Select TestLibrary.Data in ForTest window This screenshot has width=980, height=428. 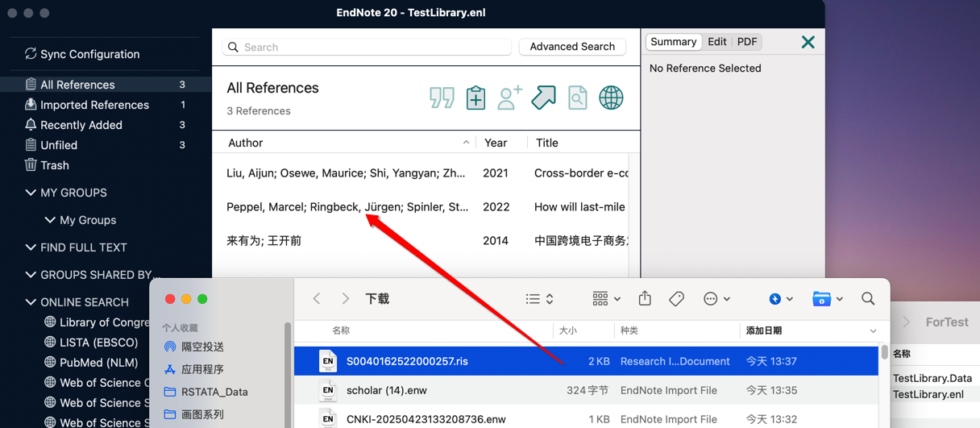tap(932, 378)
